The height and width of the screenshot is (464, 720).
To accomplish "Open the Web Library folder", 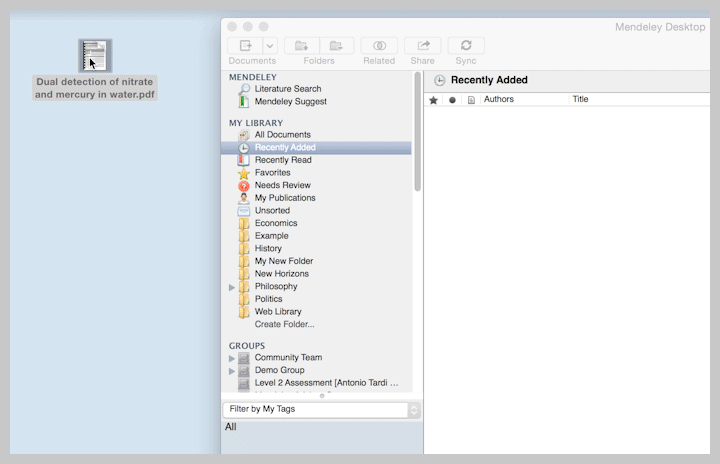I will coord(278,311).
